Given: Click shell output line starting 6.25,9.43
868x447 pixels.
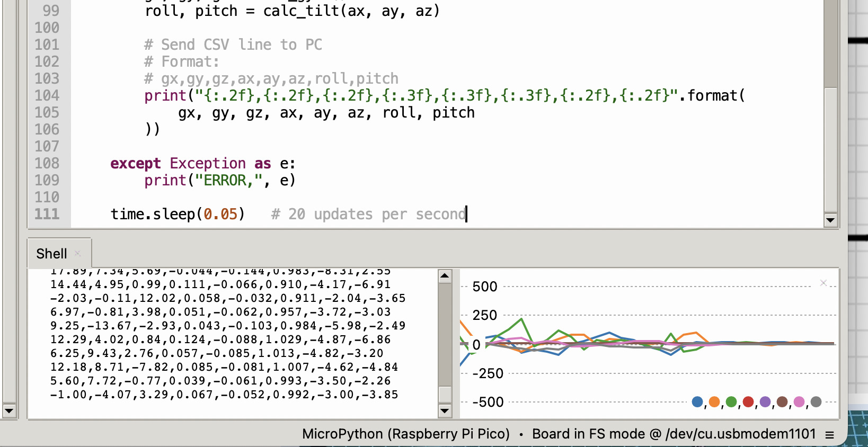Looking at the screenshot, I should 217,353.
